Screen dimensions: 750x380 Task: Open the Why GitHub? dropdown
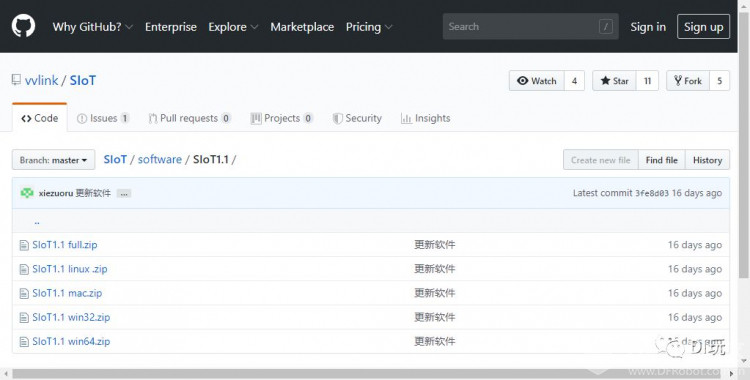[93, 27]
